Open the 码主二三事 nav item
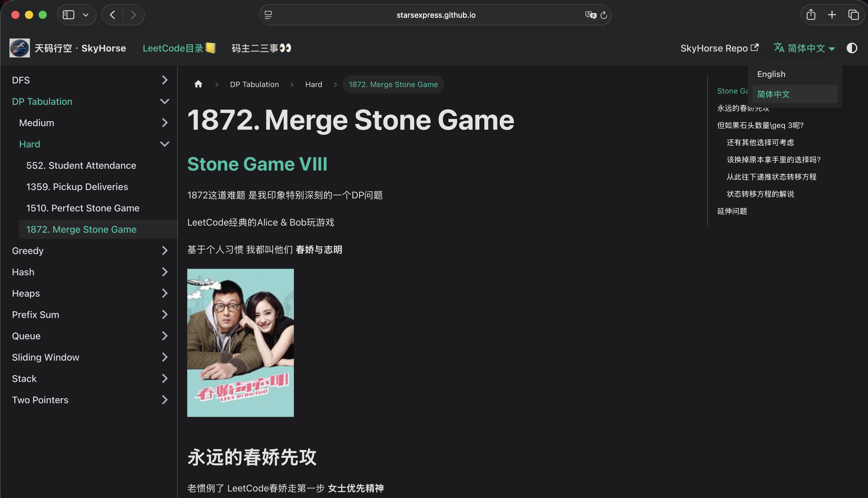The height and width of the screenshot is (498, 868). [261, 48]
